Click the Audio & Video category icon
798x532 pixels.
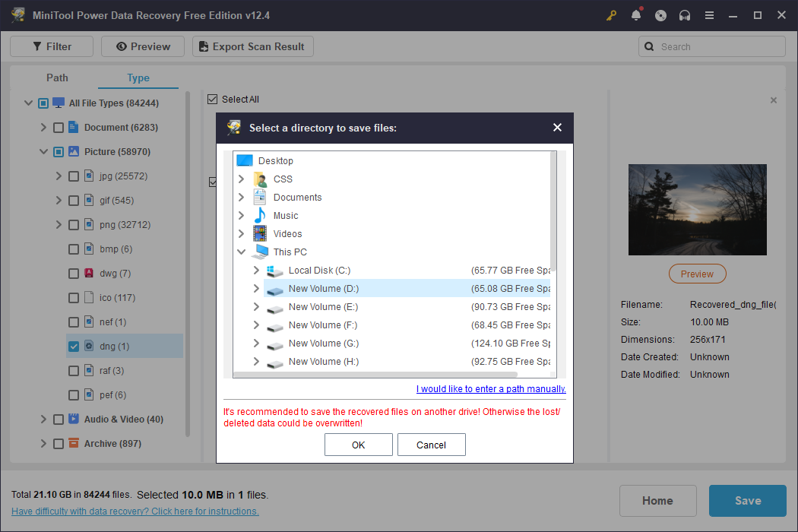click(x=74, y=419)
